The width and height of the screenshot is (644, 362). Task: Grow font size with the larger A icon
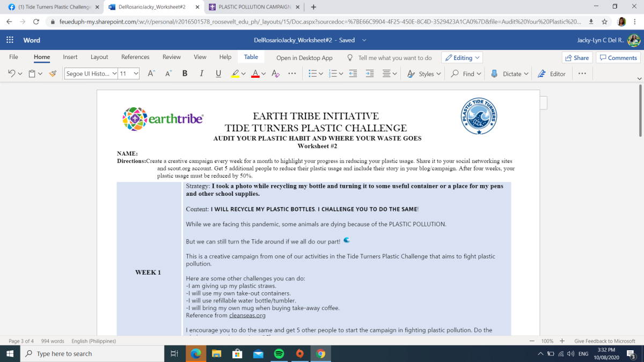(151, 74)
